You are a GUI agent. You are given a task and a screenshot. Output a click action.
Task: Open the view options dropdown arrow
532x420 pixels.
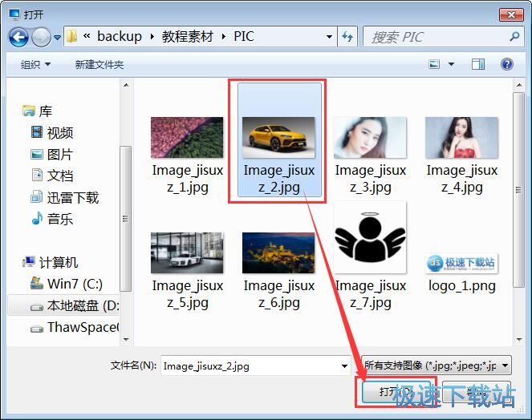click(x=451, y=64)
